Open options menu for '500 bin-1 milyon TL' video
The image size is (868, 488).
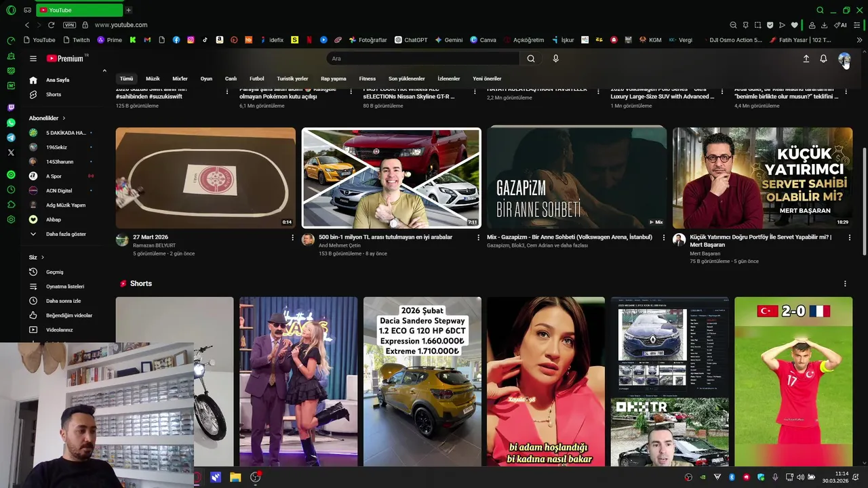click(477, 238)
